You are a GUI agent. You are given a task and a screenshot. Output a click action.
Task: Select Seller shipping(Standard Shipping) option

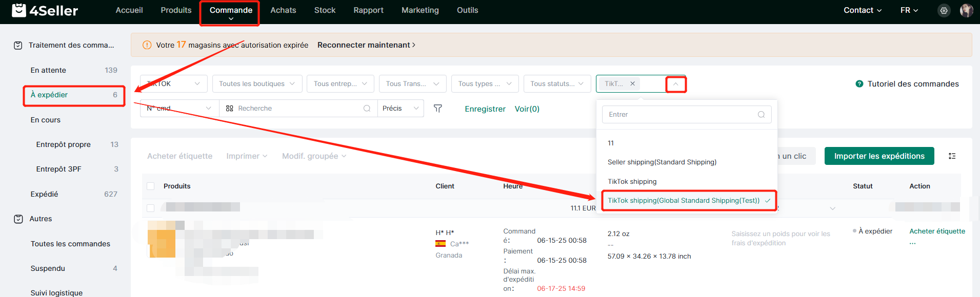(x=687, y=162)
